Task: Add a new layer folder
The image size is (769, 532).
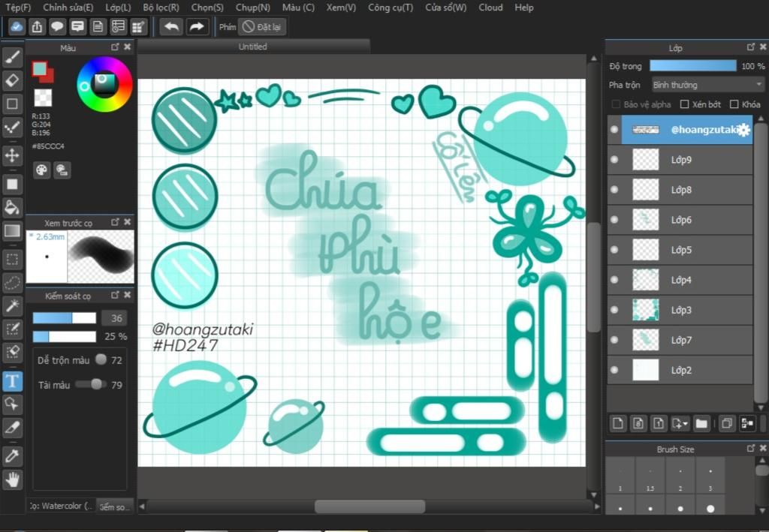Action: [701, 423]
